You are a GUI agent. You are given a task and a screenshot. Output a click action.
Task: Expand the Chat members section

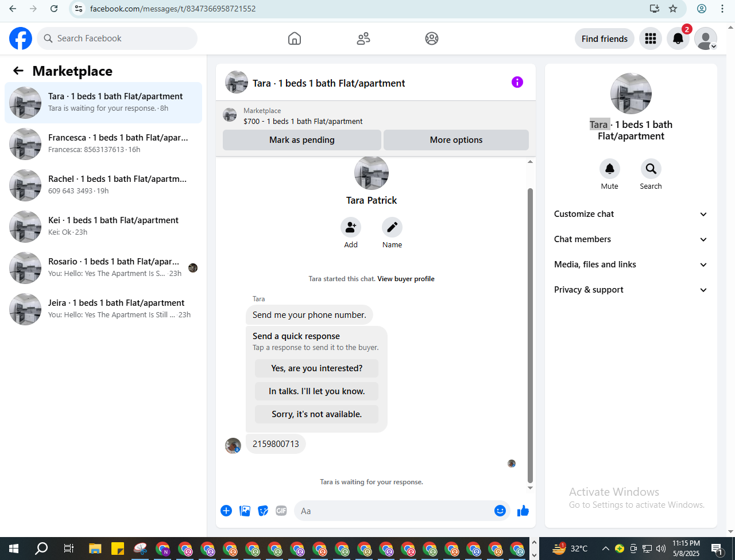click(631, 239)
